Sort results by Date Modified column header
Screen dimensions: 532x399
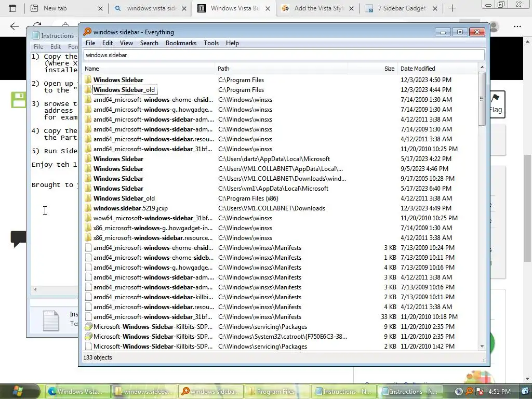point(437,69)
